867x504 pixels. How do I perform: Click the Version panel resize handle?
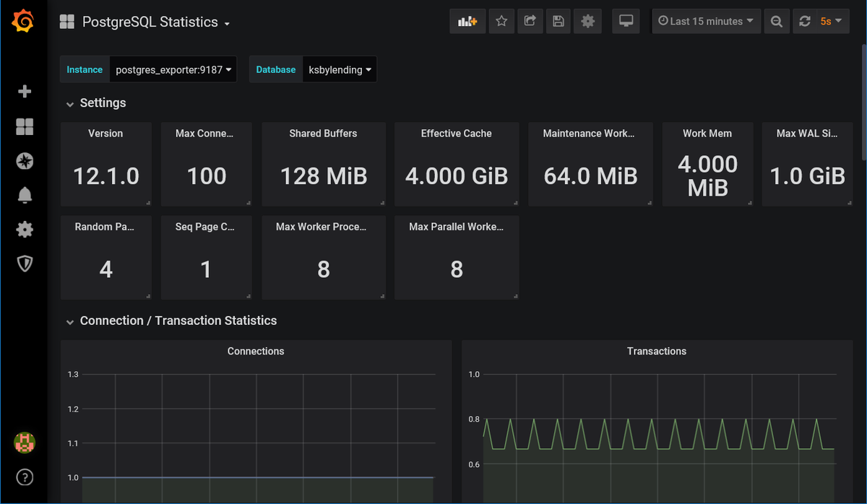[x=148, y=203]
